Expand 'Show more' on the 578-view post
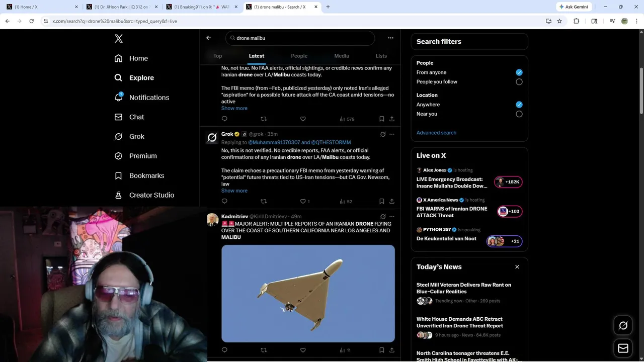The height and width of the screenshot is (362, 644). [x=234, y=108]
